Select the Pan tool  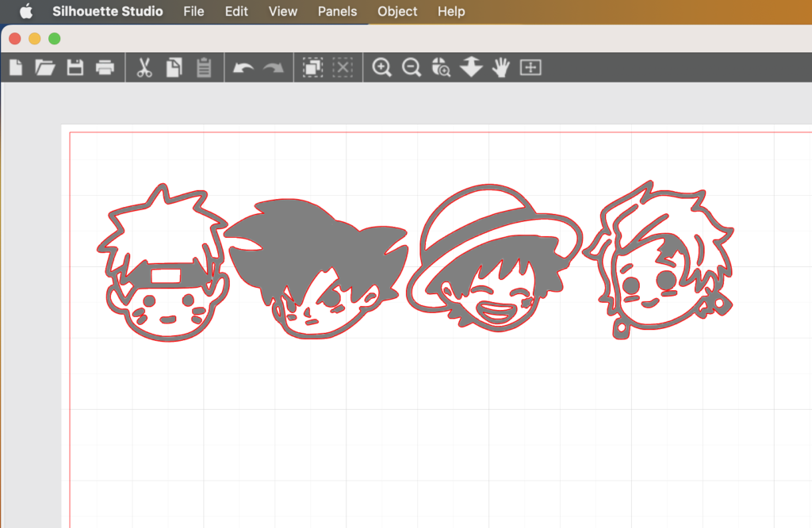500,67
